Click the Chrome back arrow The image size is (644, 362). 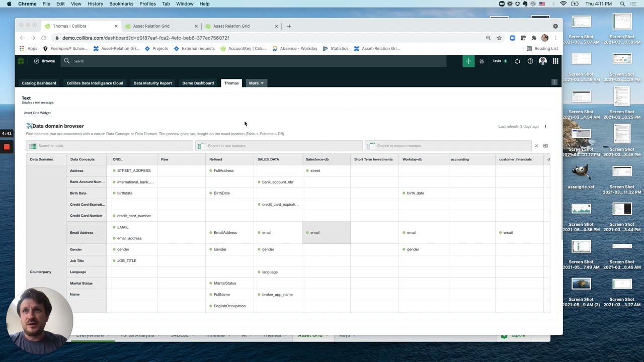[22, 38]
